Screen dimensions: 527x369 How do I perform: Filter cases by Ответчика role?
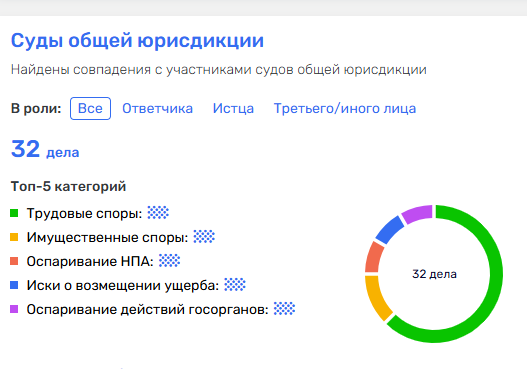(x=157, y=109)
